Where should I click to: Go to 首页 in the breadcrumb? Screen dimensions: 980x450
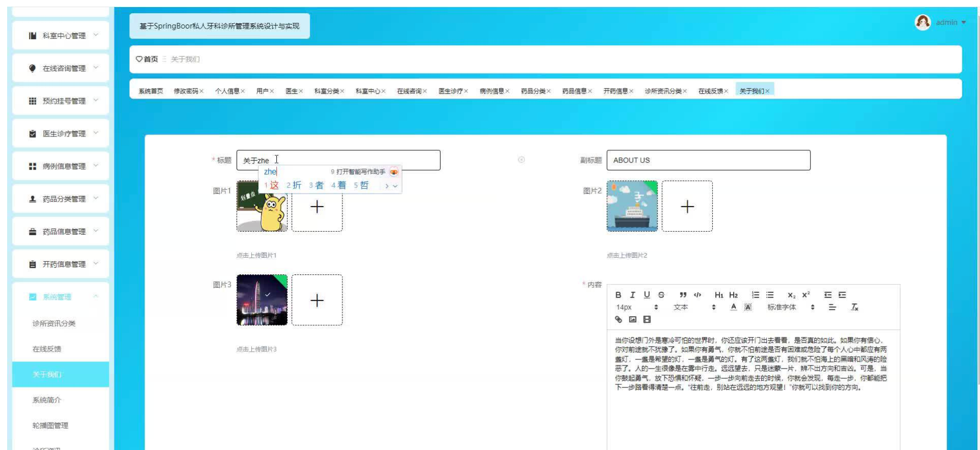coord(147,59)
